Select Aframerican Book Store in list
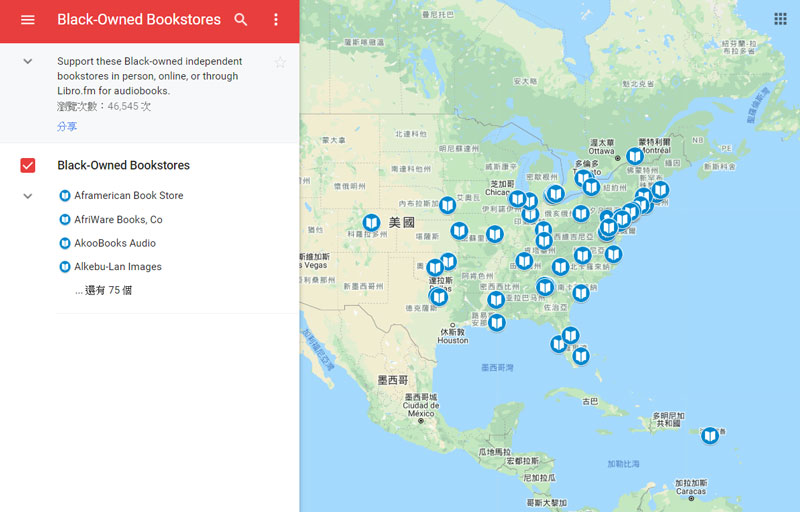This screenshot has height=512, width=800. point(129,195)
